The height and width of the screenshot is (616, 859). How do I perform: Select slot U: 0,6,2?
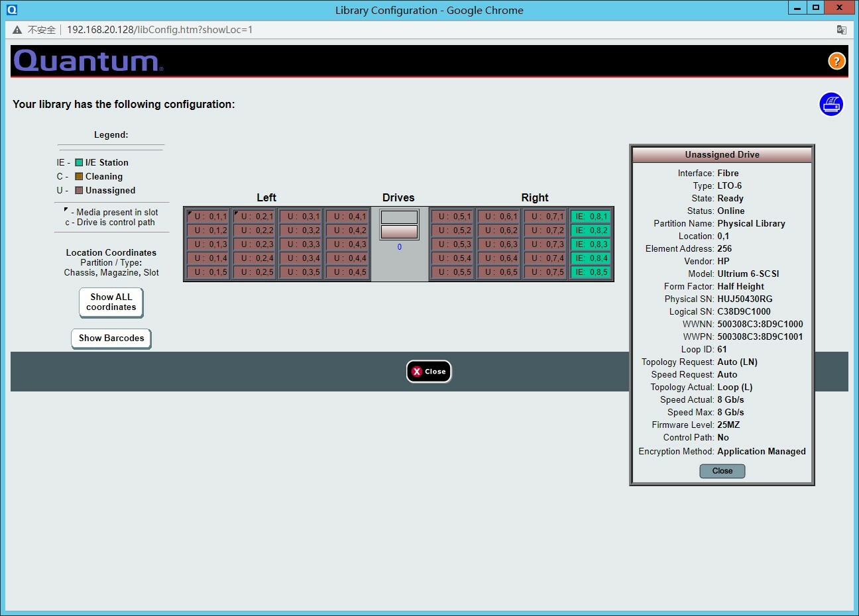click(498, 231)
